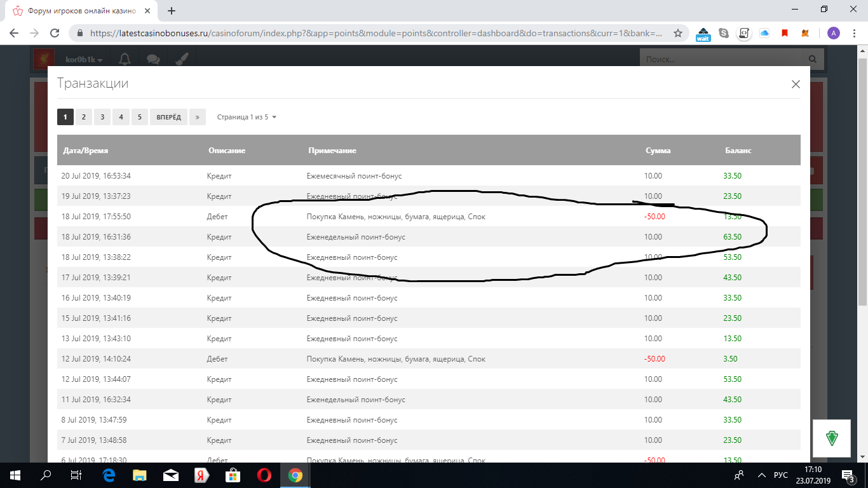This screenshot has width=868, height=488.
Task: Switch the РУС keyboard language indicator
Action: [x=780, y=475]
